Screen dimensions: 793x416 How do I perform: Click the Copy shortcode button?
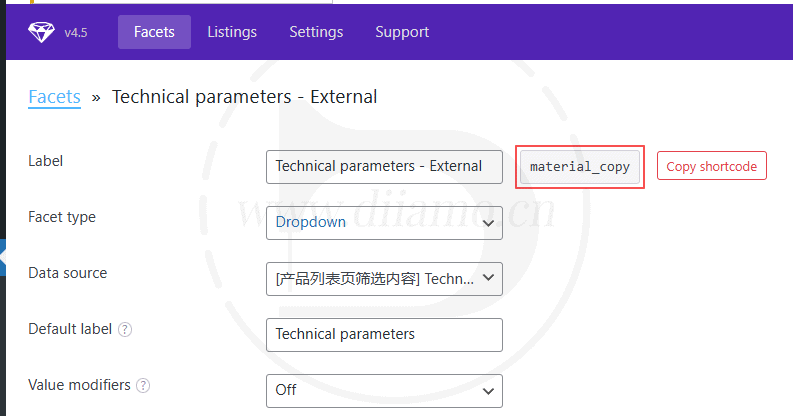click(x=712, y=166)
